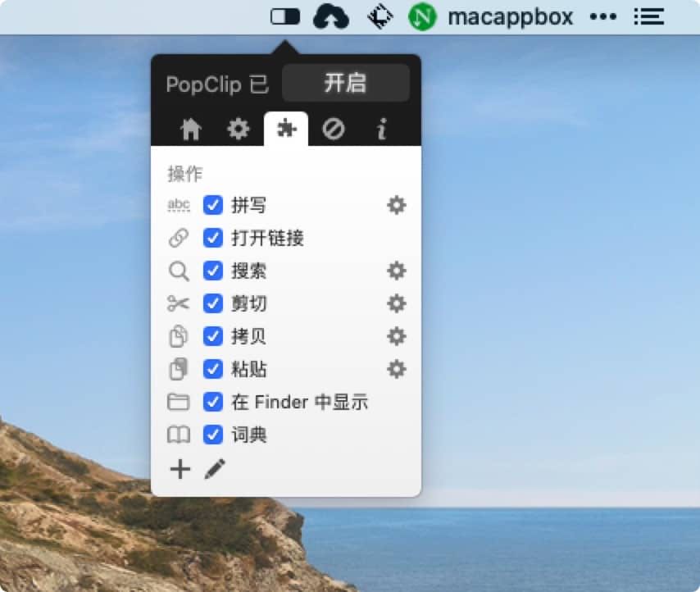Screen dimensions: 700x592
Task: Toggle the 粘贴 paste checkbox
Action: (213, 369)
